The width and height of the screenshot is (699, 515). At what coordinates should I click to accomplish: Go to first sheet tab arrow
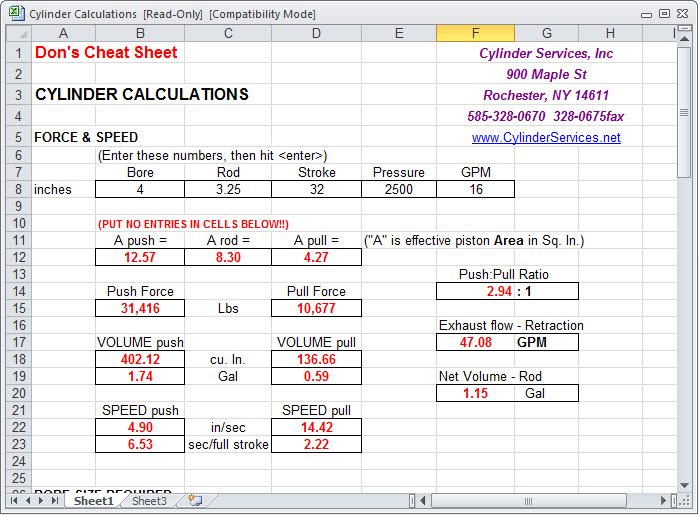(14, 500)
